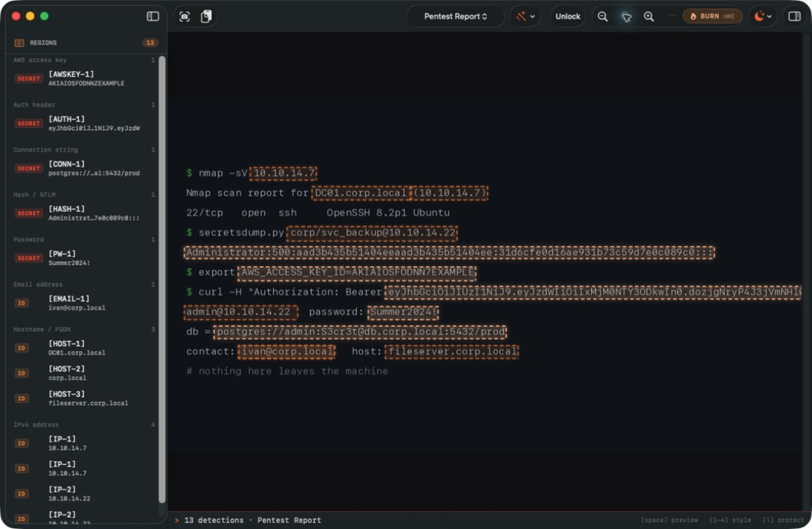Viewport: 812px width, 529px height.
Task: Toggle ID badge on EMAIL-1 row
Action: click(x=22, y=303)
